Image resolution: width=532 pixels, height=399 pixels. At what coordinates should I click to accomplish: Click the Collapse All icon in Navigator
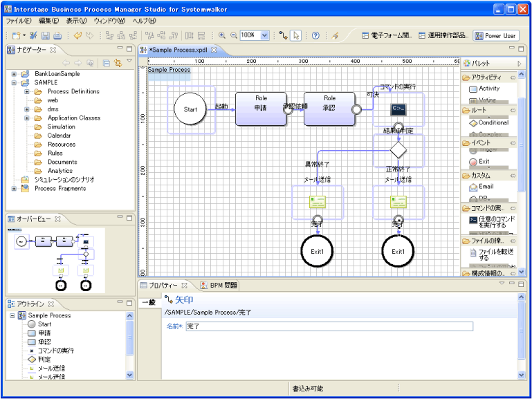tap(107, 63)
